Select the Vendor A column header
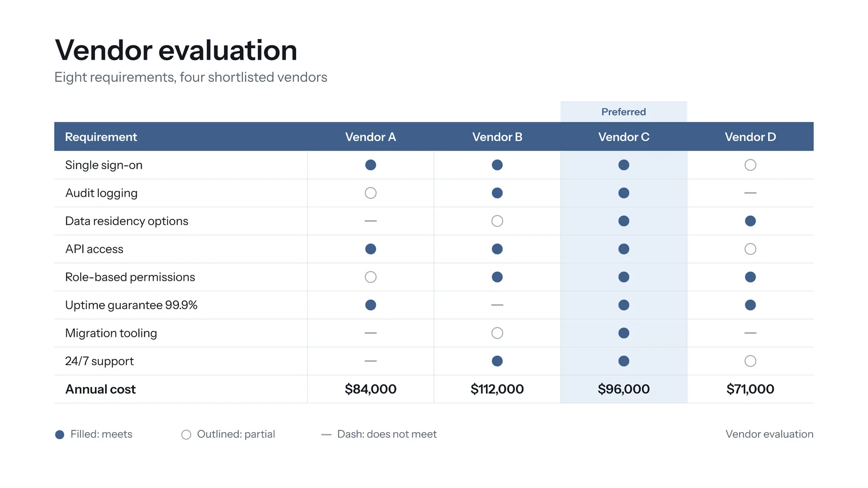868x488 pixels. pos(371,137)
